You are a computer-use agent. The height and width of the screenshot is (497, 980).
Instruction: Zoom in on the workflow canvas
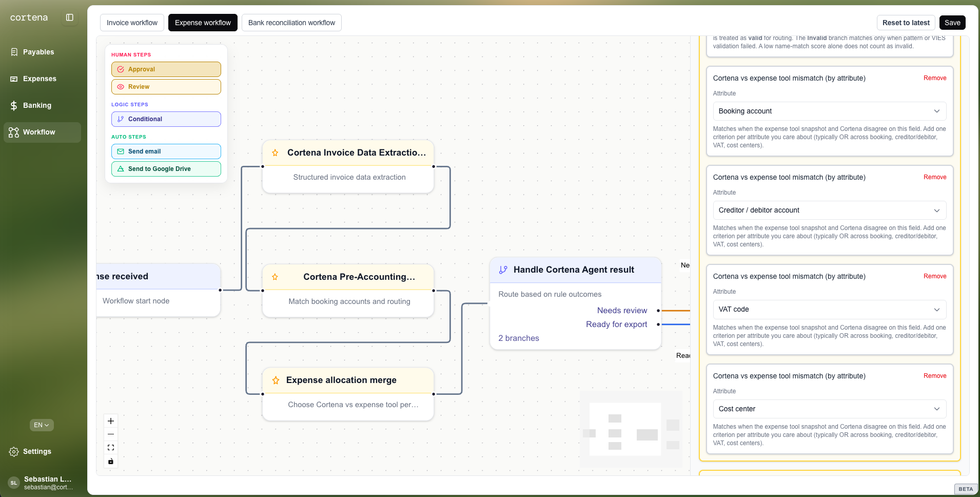click(x=111, y=421)
